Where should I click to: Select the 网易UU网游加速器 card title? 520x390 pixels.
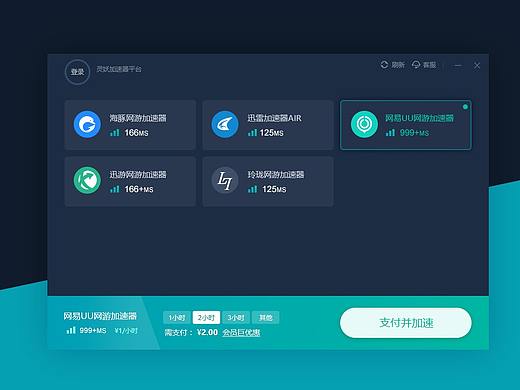coord(419,118)
